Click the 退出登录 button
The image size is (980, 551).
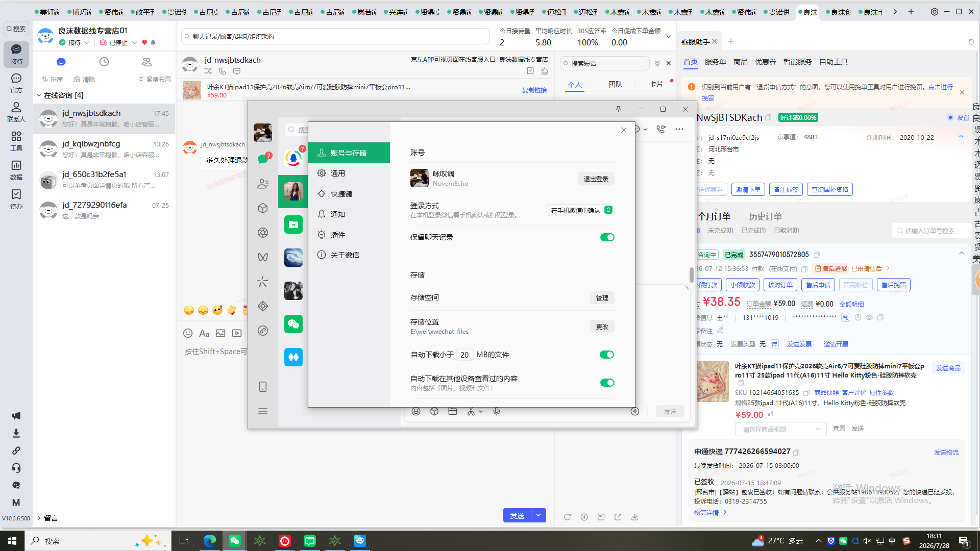point(596,179)
